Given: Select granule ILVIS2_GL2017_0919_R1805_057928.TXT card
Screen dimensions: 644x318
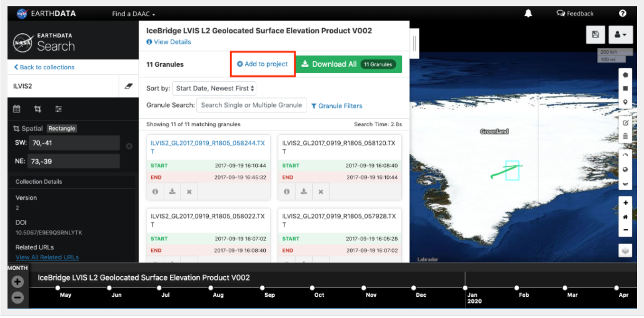Looking at the screenshot, I should [340, 236].
